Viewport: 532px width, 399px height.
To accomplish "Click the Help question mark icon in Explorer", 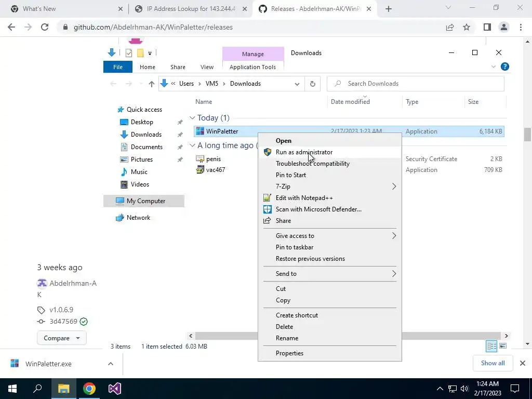I will coord(505,67).
